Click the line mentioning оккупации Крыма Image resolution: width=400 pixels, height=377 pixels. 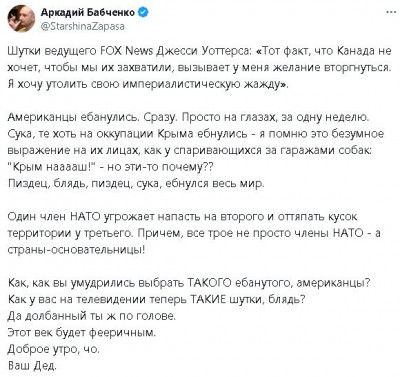(x=196, y=134)
